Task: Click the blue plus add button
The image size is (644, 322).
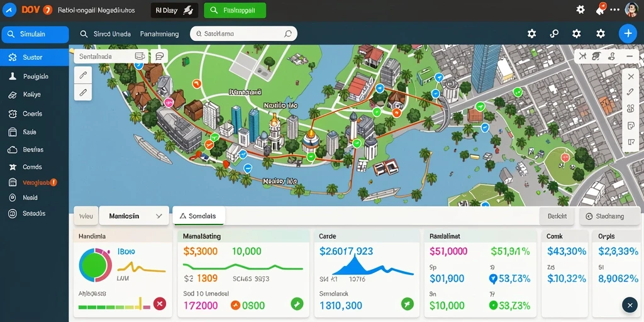Action: [x=628, y=34]
